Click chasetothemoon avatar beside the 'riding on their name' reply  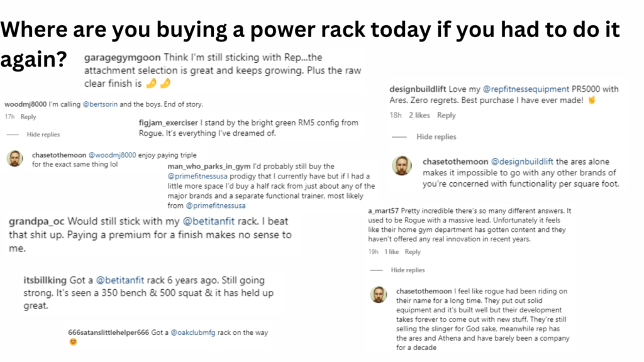pos(379,295)
